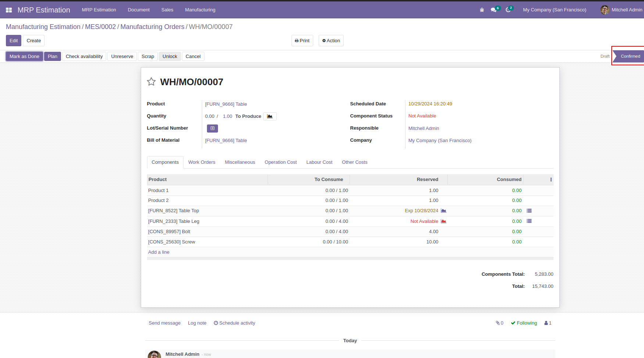Screen dimensions: 644x358
Task: Open detailed operations list for Table Leg
Action: coord(529,221)
